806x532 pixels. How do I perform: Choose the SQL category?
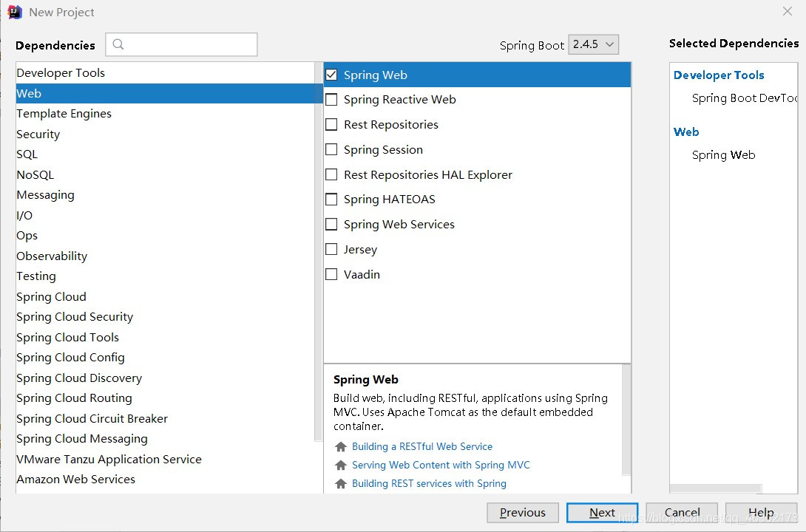pos(165,154)
